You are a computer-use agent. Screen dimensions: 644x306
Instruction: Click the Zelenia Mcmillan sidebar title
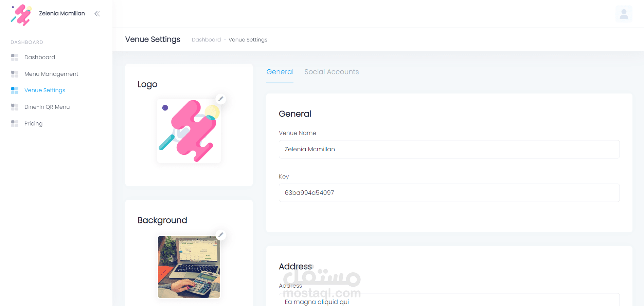pyautogui.click(x=62, y=14)
